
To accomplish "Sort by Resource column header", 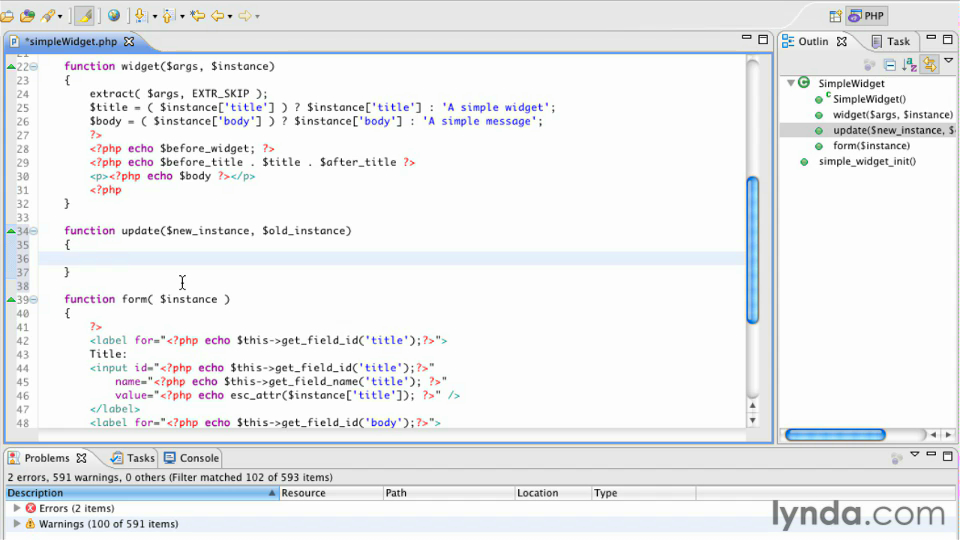I will (x=331, y=493).
